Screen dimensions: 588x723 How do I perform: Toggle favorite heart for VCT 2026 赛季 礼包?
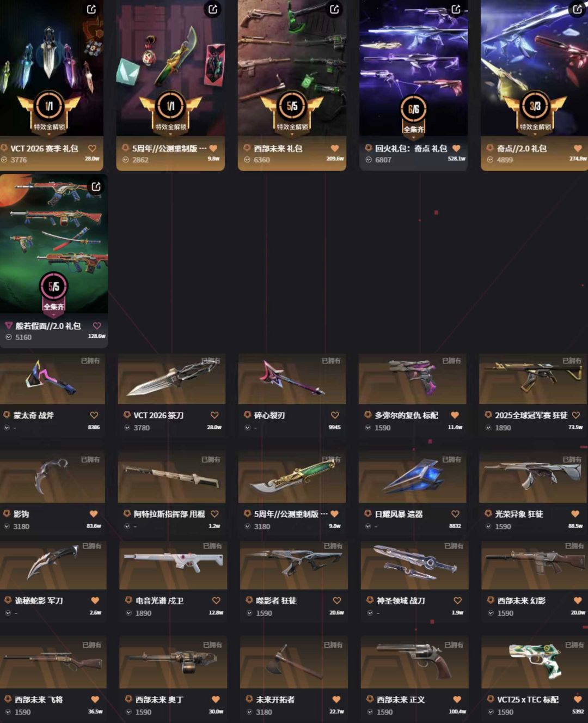92,148
